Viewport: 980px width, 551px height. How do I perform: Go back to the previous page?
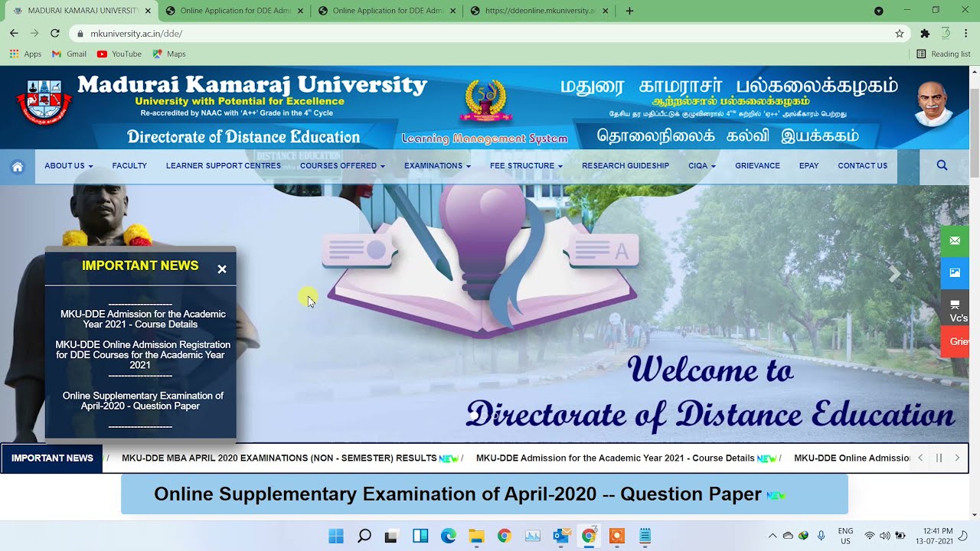[14, 34]
